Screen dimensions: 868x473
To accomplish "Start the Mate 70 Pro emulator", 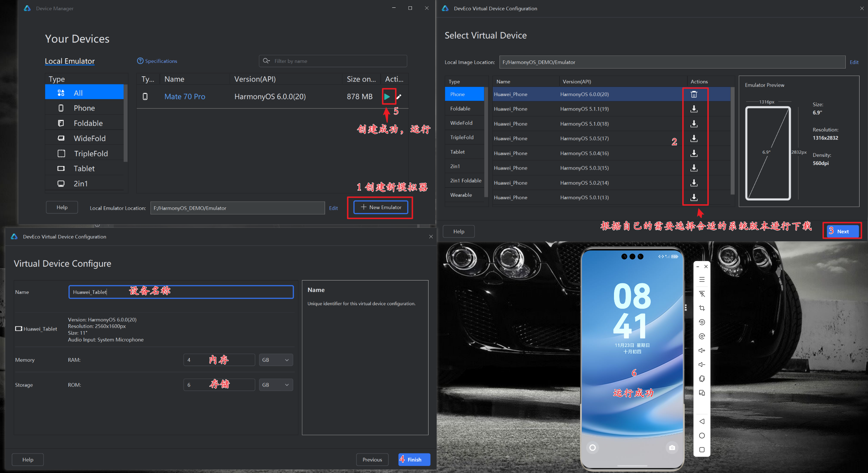I will [x=387, y=97].
